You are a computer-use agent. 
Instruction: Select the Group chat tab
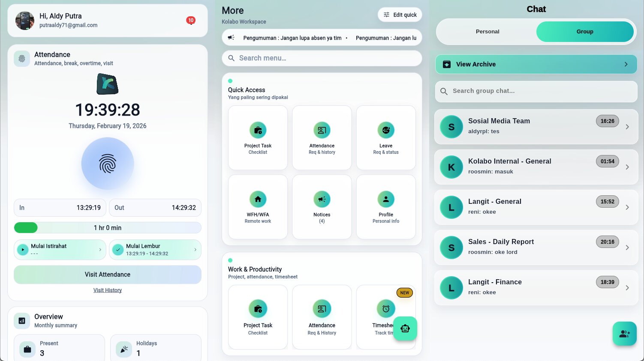tap(584, 32)
